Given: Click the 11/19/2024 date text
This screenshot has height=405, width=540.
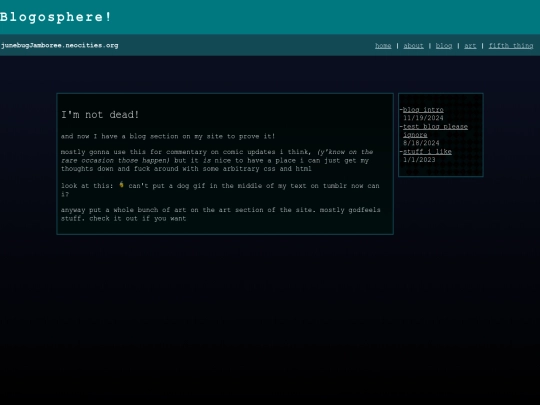Looking at the screenshot, I should (423, 118).
